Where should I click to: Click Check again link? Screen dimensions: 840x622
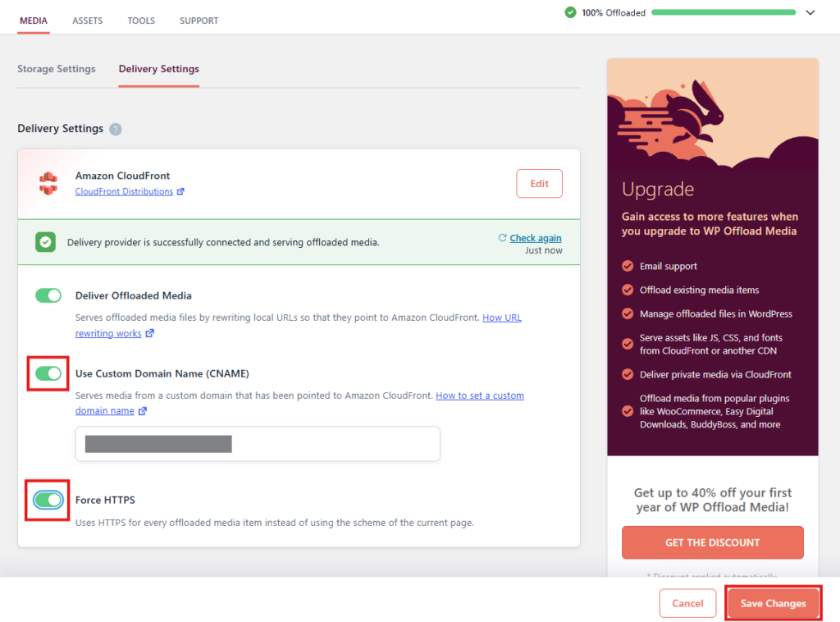point(535,238)
